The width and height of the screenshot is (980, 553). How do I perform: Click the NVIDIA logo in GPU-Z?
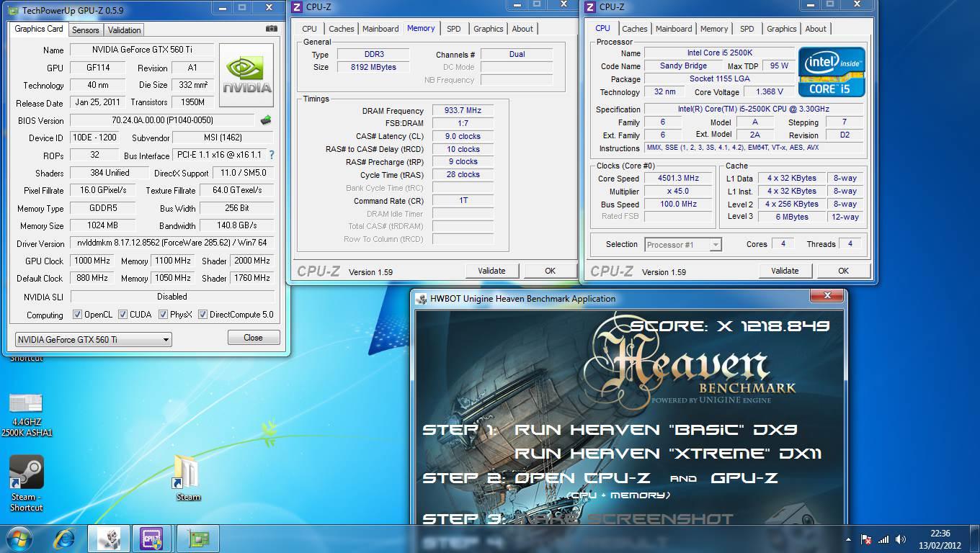click(246, 76)
